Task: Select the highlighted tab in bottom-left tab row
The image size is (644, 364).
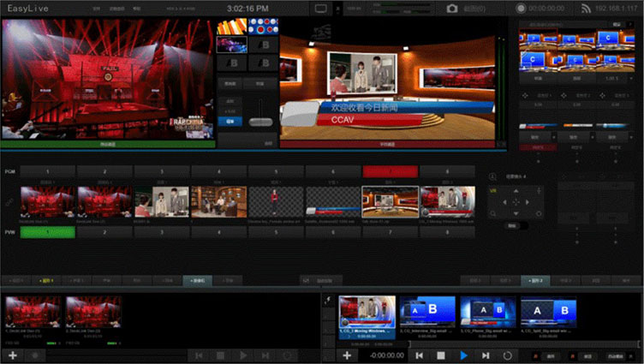Action: tap(197, 280)
